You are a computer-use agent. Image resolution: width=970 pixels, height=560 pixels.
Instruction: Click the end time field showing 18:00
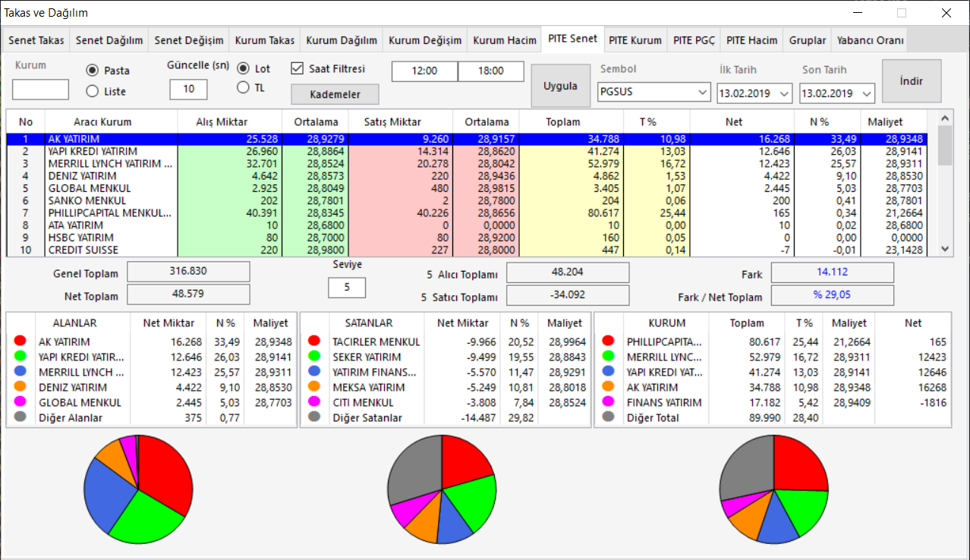click(491, 71)
